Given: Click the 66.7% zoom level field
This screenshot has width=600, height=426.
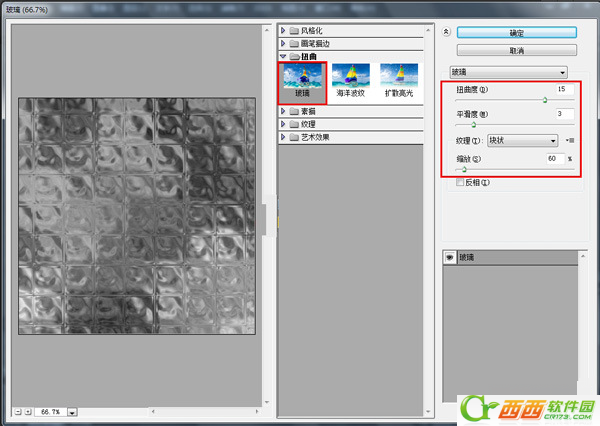Looking at the screenshot, I should coord(51,412).
